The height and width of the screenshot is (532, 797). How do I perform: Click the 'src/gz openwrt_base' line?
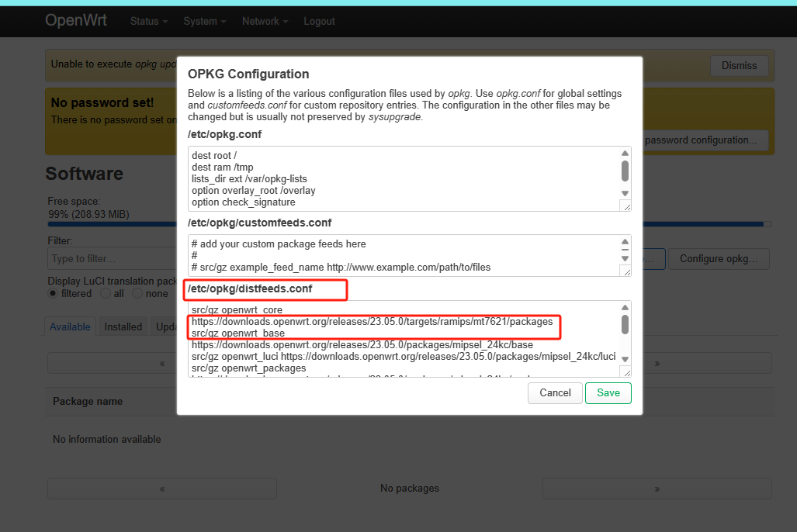tap(238, 333)
